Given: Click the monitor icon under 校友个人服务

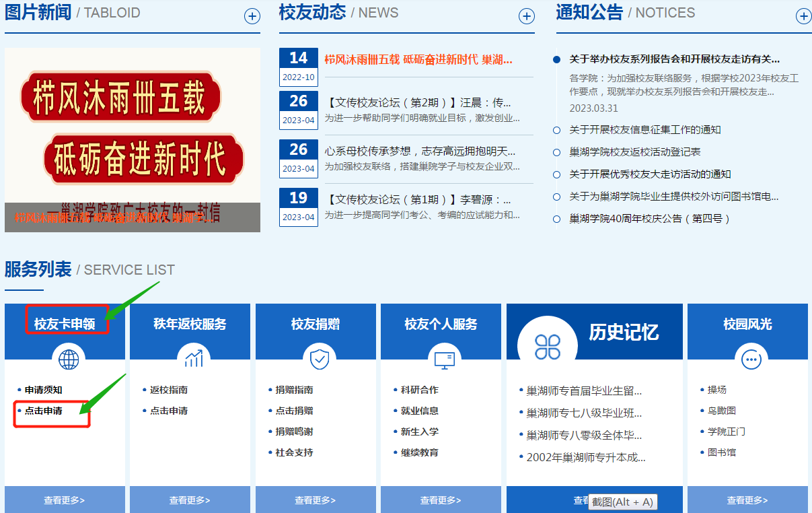Looking at the screenshot, I should 444,360.
